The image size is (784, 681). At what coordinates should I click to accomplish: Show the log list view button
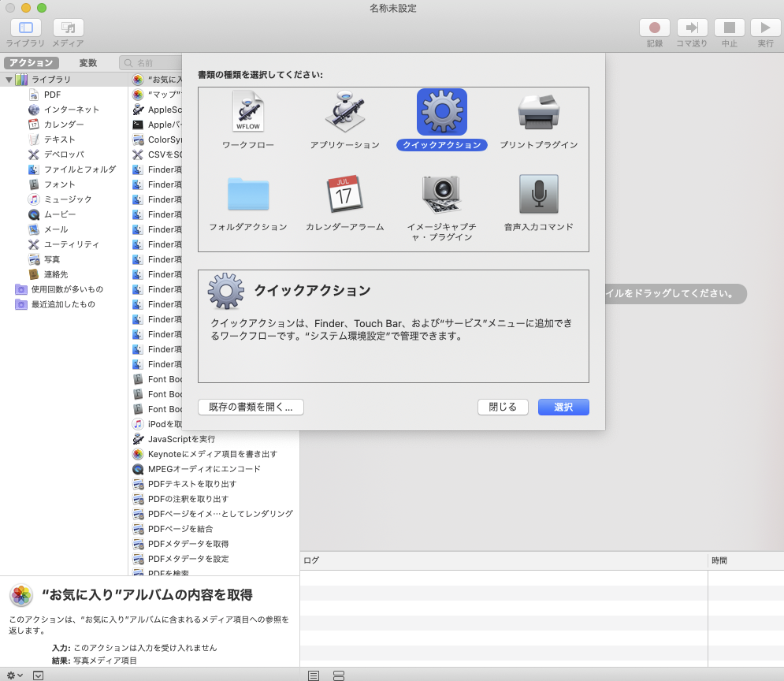(314, 675)
